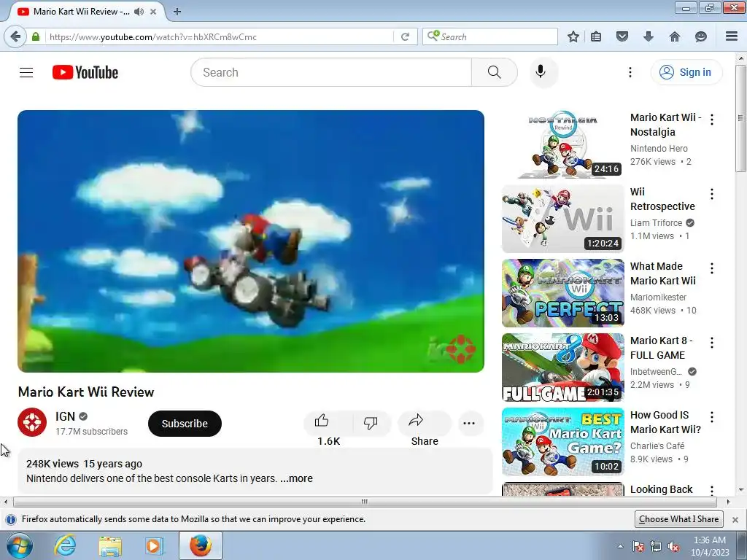
Task: Open Windows Media Player taskbar icon
Action: click(153, 546)
